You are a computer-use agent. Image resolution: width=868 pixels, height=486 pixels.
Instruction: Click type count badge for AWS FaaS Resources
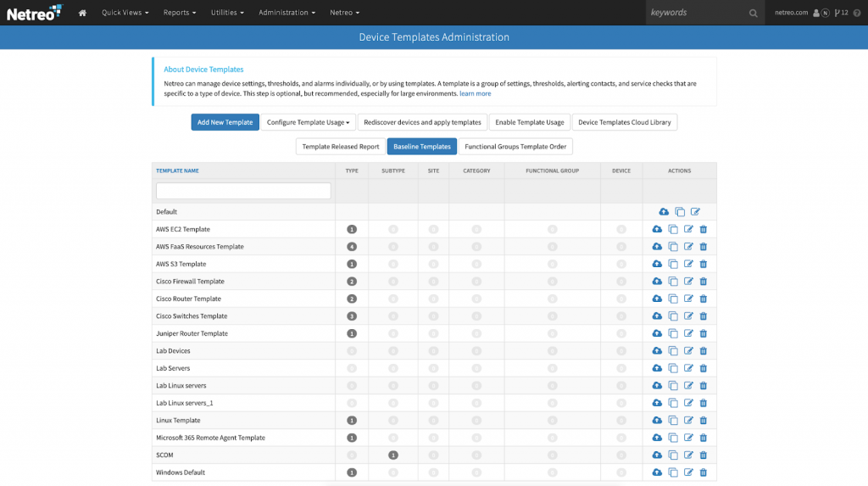tap(352, 247)
